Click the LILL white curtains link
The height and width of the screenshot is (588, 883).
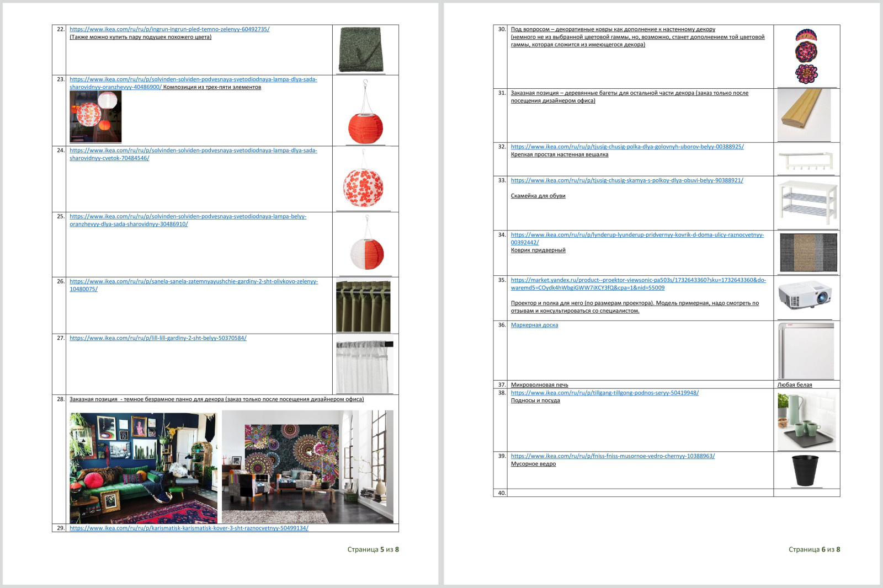[x=158, y=338]
